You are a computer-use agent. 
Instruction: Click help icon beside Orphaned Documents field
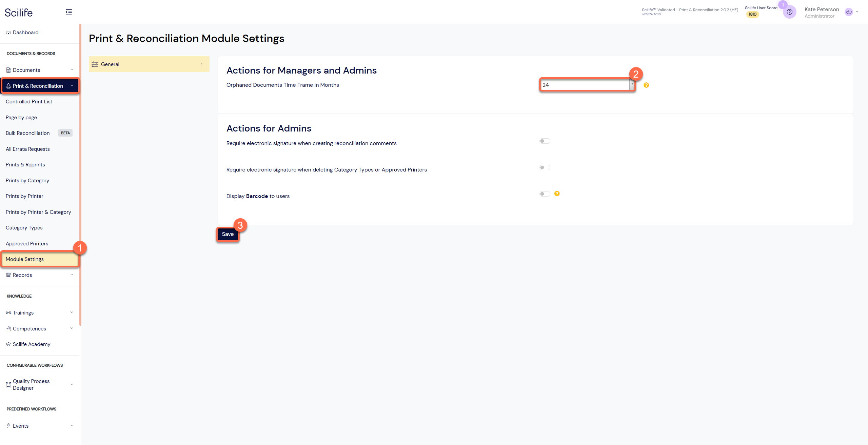(x=646, y=85)
